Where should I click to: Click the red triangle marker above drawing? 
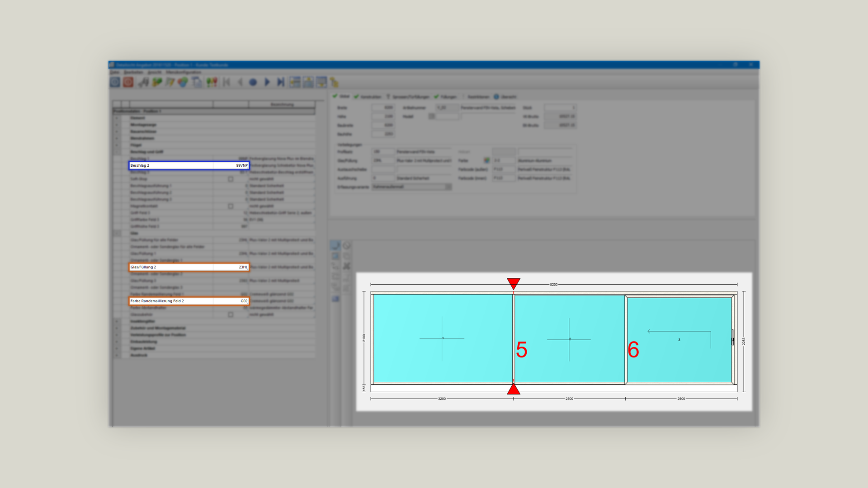(x=514, y=283)
